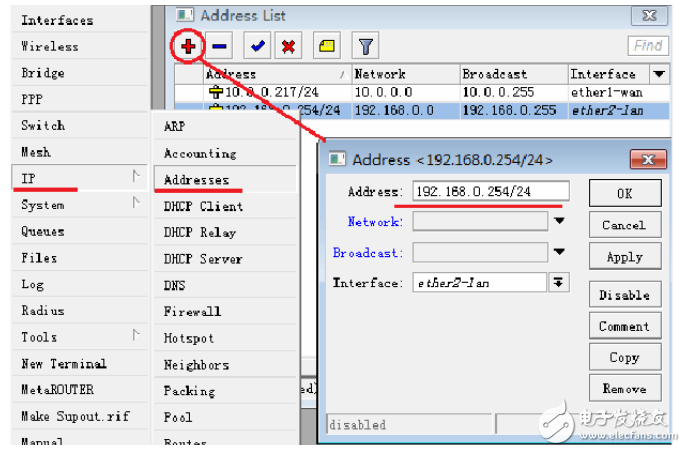Click the blue minus Remove icon
Screen dimensions: 686x452
coord(220,47)
